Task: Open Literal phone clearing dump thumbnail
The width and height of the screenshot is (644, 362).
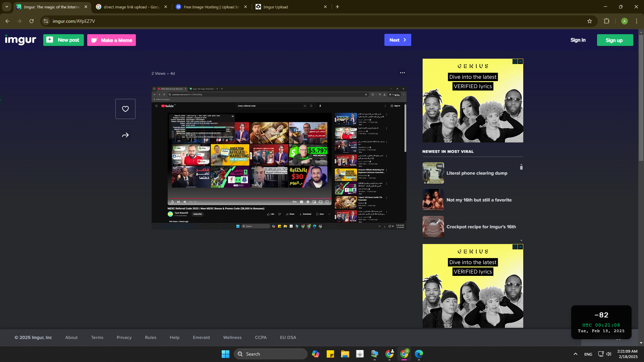Action: (x=433, y=173)
